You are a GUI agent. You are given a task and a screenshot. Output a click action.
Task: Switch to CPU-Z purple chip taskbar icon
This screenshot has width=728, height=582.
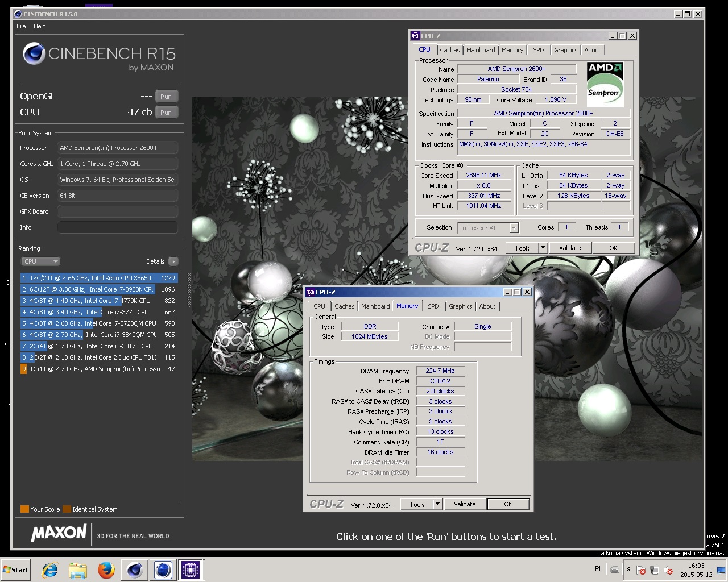coord(191,569)
